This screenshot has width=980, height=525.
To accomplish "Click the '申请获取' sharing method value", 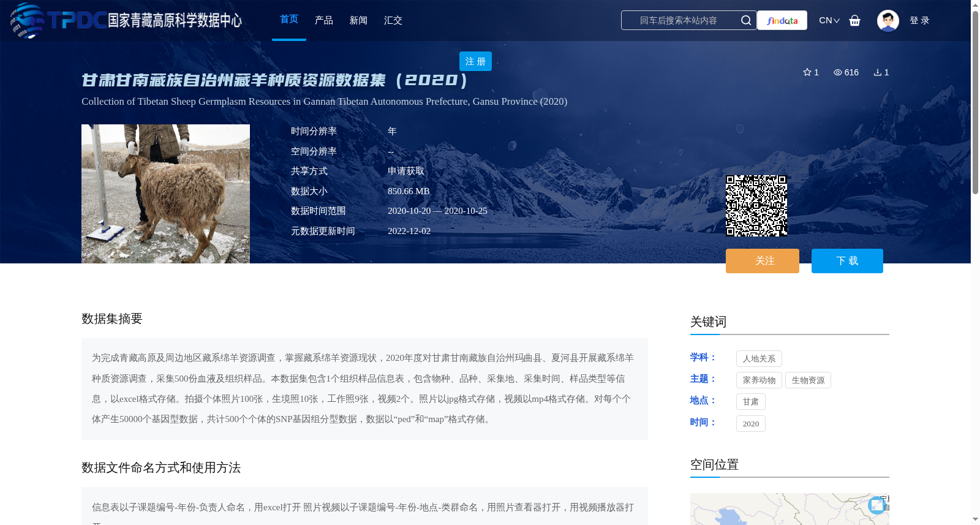I will click(x=406, y=171).
